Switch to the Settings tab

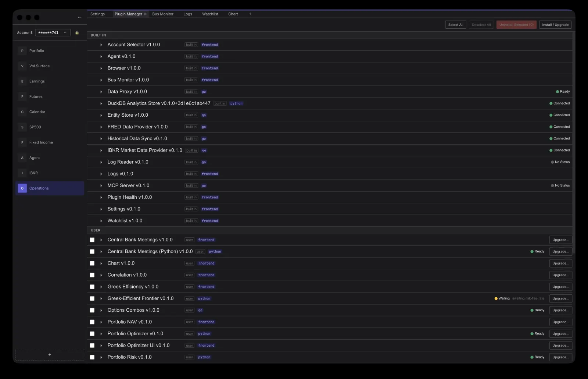pos(97,14)
